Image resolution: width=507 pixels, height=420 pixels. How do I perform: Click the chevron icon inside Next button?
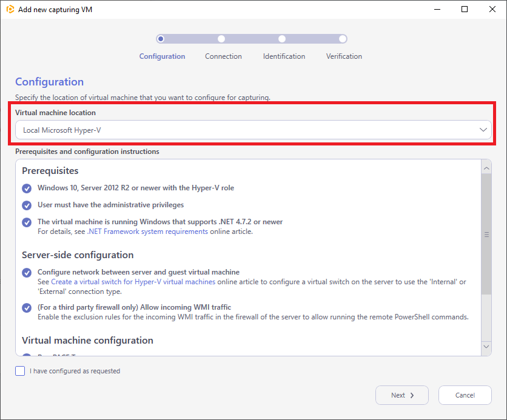[412, 395]
